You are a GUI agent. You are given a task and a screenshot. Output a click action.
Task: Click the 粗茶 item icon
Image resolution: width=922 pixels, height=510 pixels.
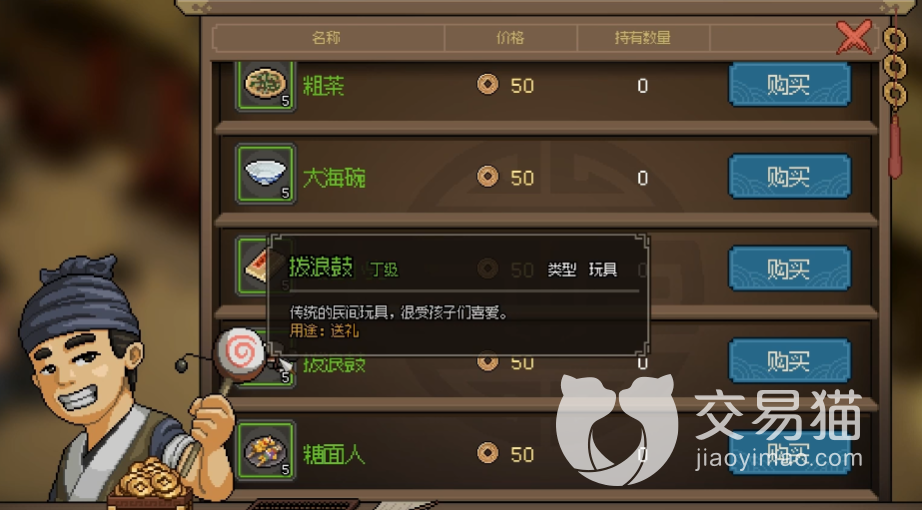pos(265,85)
